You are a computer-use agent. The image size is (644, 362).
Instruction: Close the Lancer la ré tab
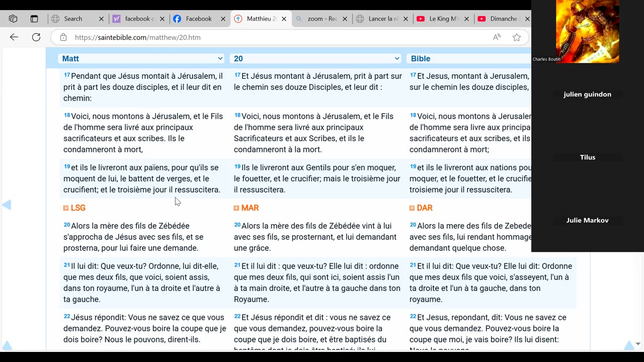pyautogui.click(x=406, y=19)
